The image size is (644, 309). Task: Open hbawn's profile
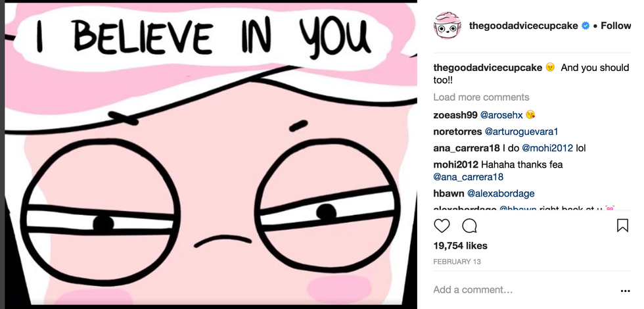448,193
